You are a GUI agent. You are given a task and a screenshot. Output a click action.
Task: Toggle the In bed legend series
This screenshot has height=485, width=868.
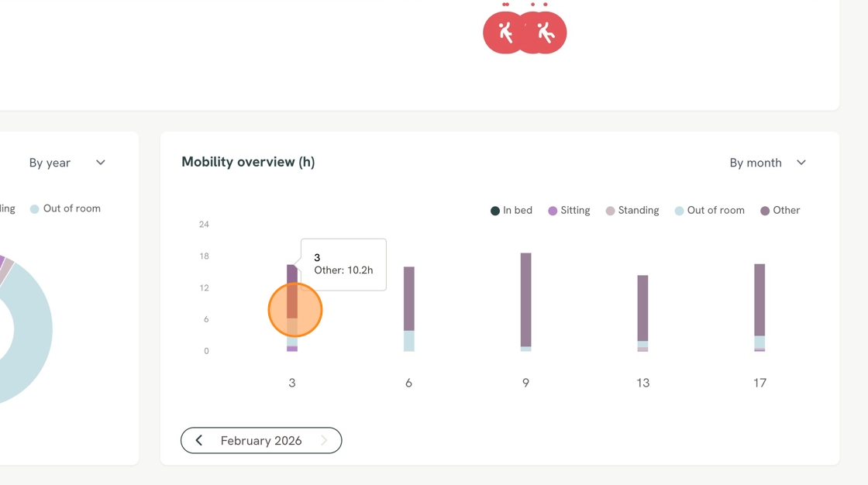[x=511, y=211]
